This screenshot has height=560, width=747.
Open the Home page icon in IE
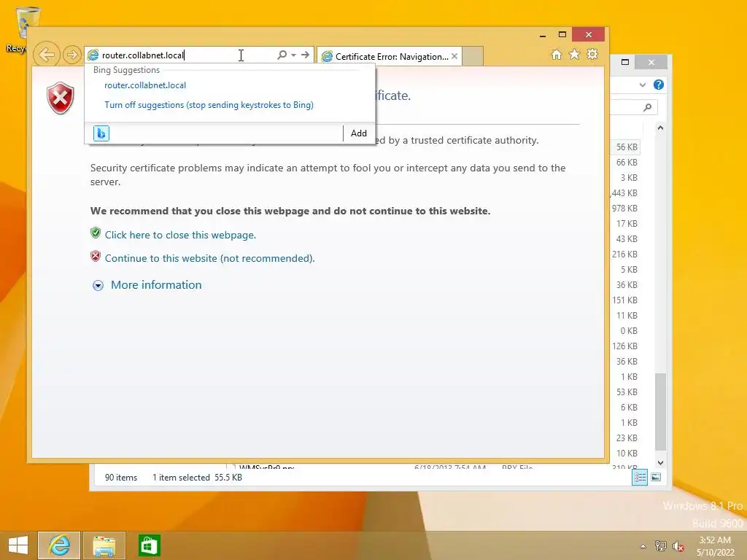tap(557, 55)
